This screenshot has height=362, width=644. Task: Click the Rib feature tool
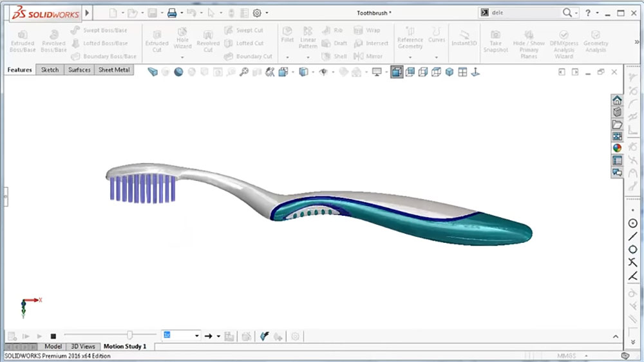tap(332, 30)
